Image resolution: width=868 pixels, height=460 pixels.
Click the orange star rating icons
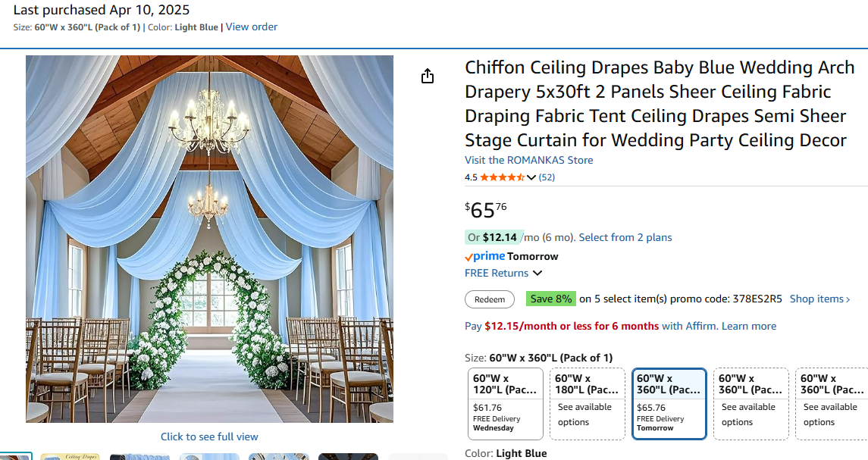pos(502,177)
